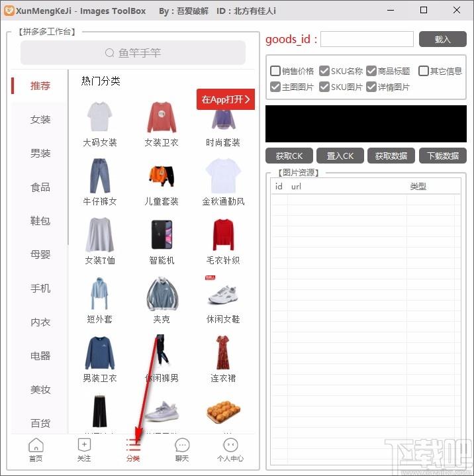Switch to the 母婴 side tab
The image size is (474, 476).
click(x=40, y=254)
